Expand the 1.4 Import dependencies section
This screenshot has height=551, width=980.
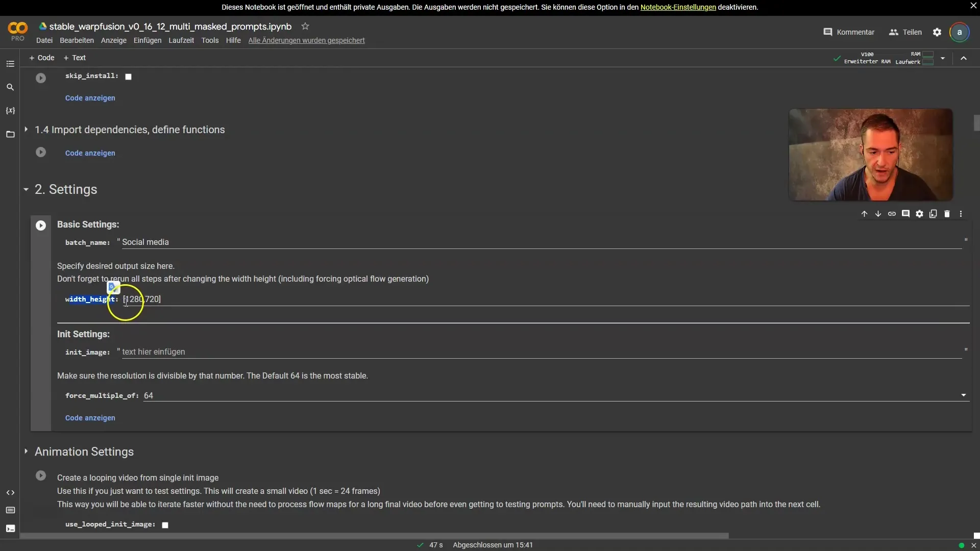point(26,130)
